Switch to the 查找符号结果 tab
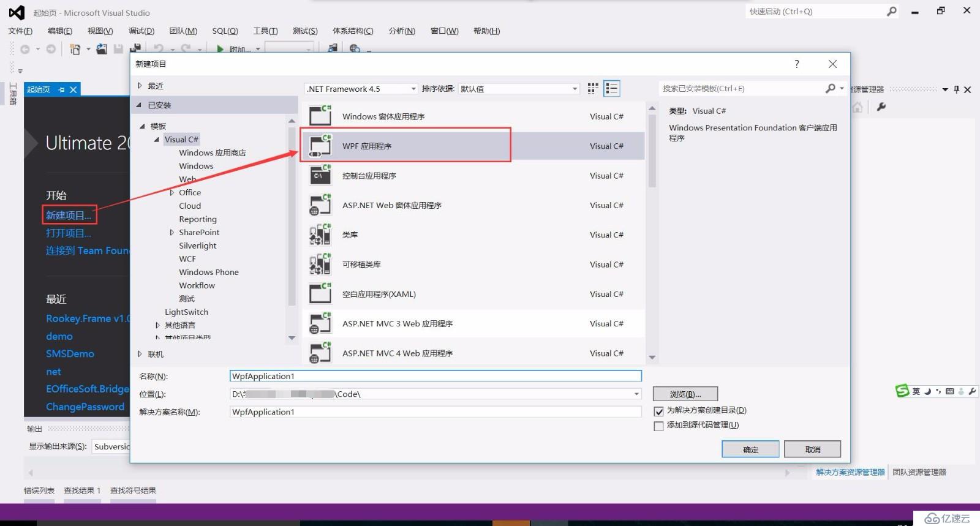This screenshot has width=980, height=526. (133, 490)
